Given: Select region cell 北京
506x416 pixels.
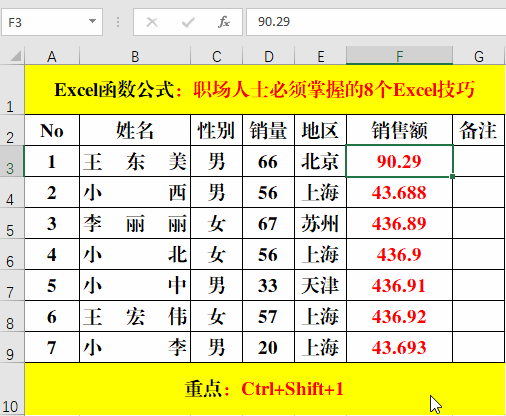Looking at the screenshot, I should [321, 161].
